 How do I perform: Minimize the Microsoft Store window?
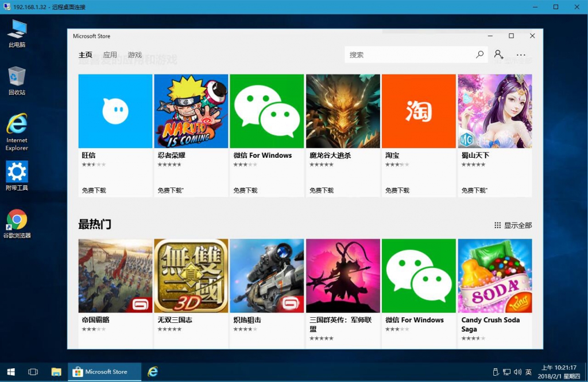coord(490,36)
